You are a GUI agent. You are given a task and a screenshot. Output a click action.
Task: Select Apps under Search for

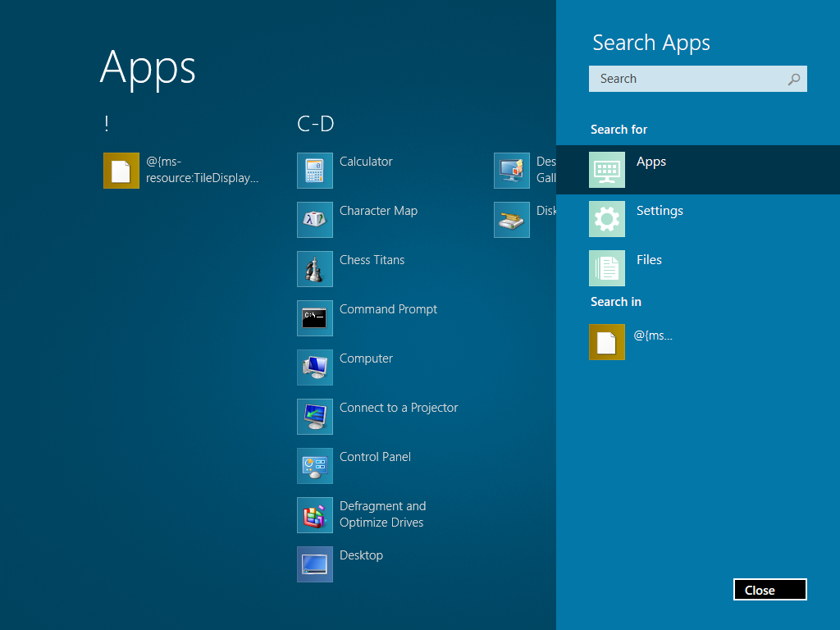pos(698,170)
